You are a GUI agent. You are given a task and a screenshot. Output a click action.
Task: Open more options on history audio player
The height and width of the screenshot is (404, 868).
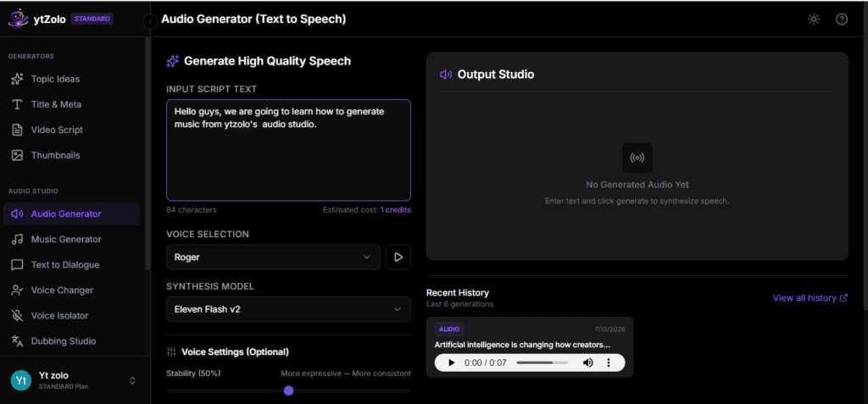pos(609,363)
